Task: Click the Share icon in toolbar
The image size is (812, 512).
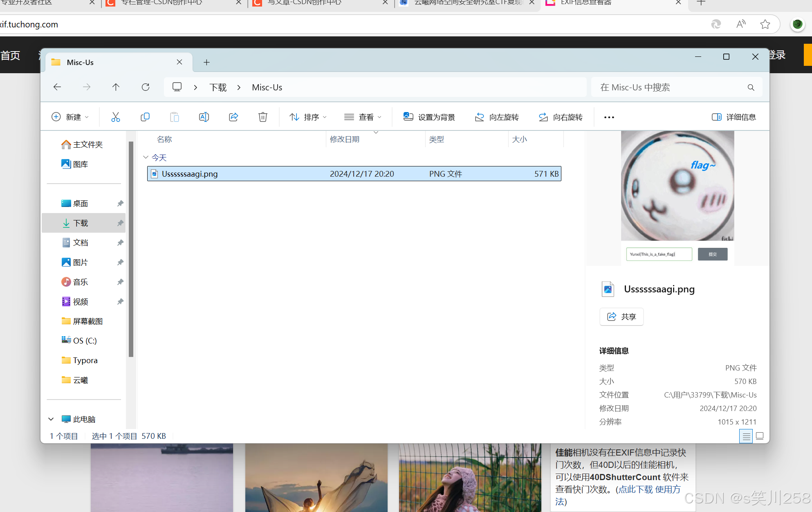Action: tap(233, 117)
